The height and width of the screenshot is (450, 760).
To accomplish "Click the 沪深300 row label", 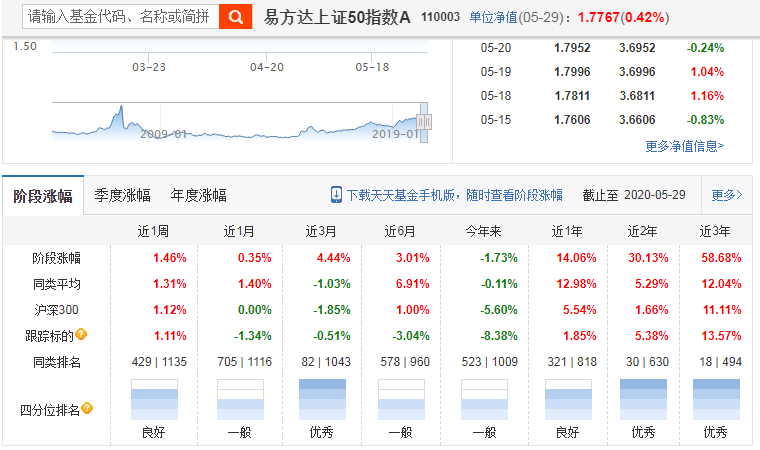I will [56, 310].
